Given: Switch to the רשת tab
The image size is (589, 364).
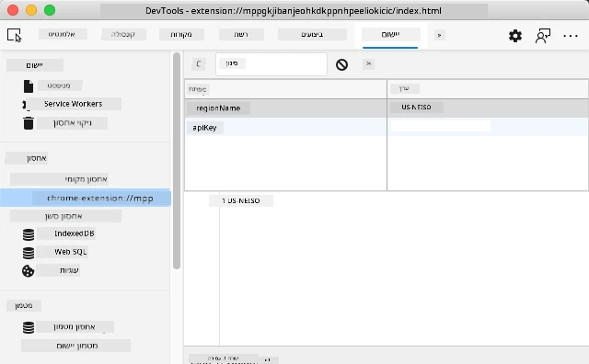Looking at the screenshot, I should point(241,34).
